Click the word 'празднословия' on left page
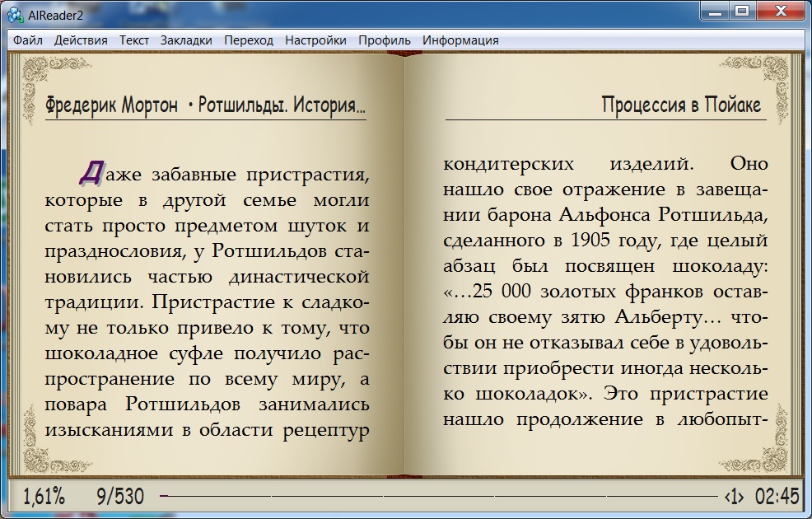This screenshot has width=812, height=519. click(x=114, y=252)
